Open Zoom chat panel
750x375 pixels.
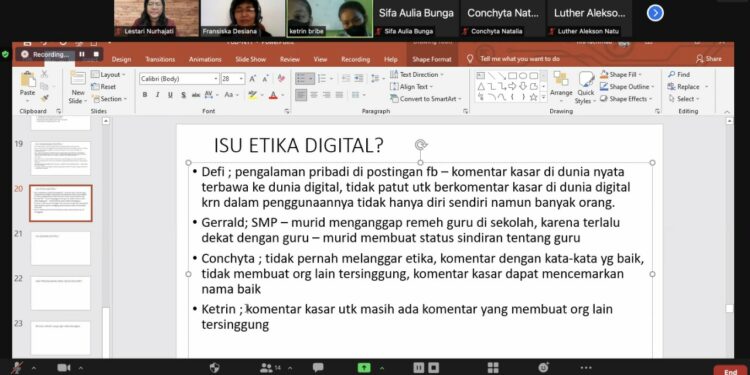click(x=318, y=367)
